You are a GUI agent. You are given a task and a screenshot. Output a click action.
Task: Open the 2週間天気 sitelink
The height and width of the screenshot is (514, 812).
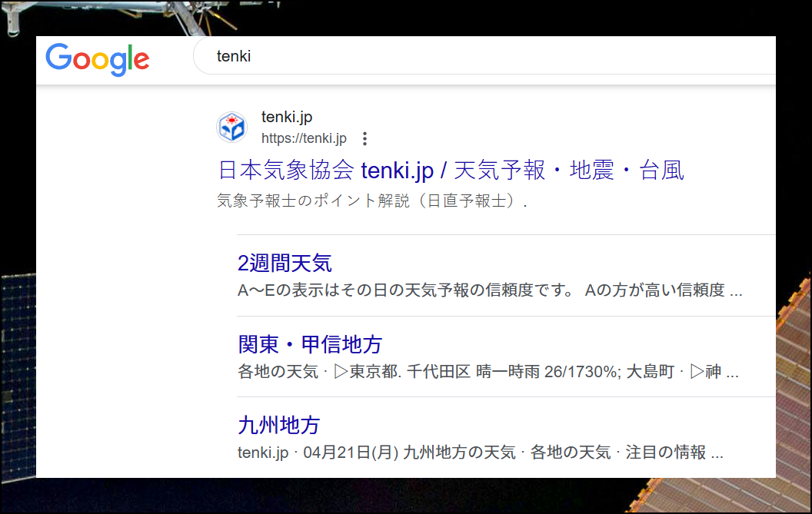click(x=285, y=263)
